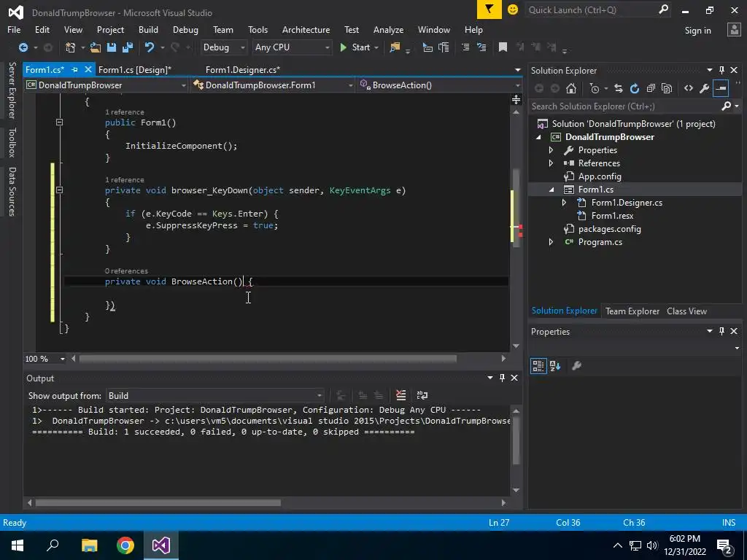Expand the Form1.Designer.cs node

click(x=564, y=203)
